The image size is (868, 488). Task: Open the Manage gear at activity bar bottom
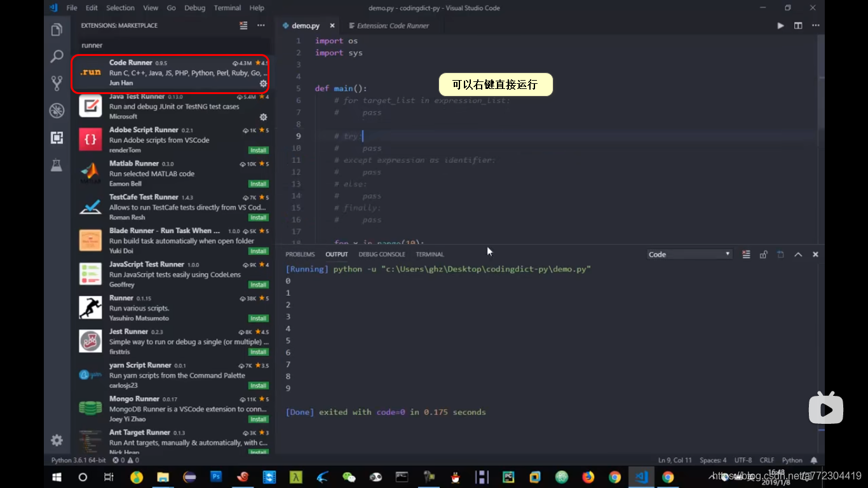click(x=57, y=440)
